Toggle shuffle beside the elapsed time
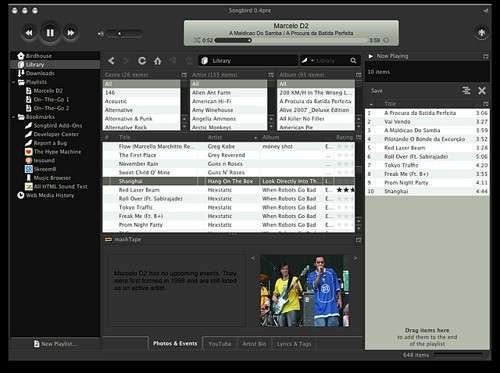 click(197, 40)
